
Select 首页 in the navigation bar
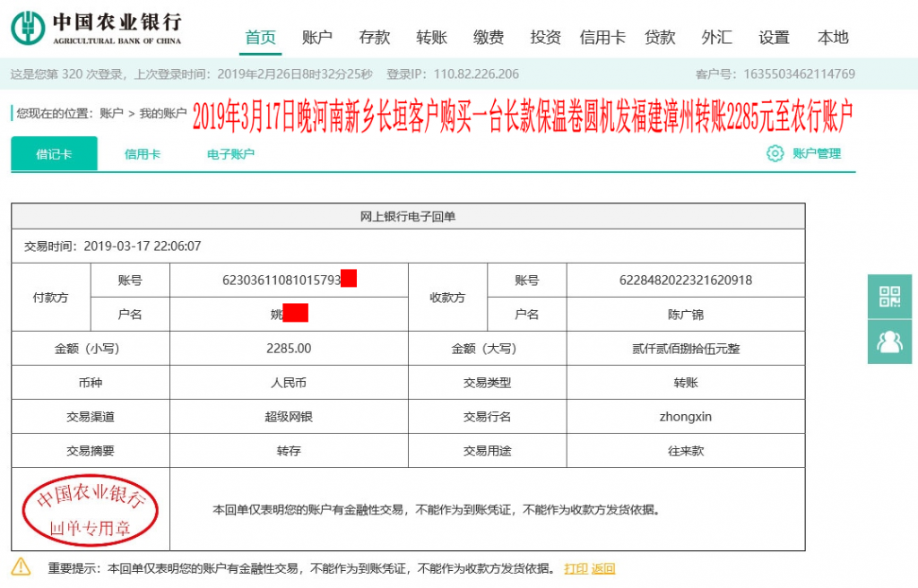pyautogui.click(x=260, y=38)
